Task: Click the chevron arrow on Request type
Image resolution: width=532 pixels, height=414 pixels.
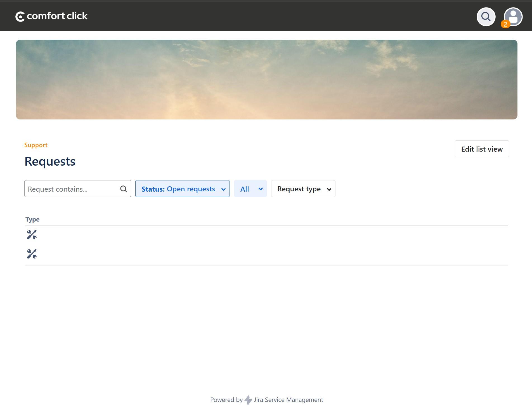Action: (x=329, y=189)
